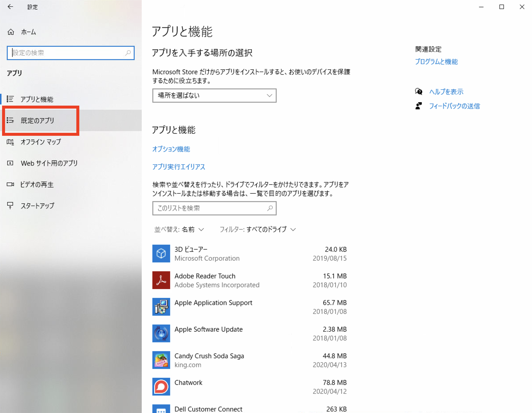Click the 既定のアプリ list icon
Viewport: 532px width, 413px height.
pyautogui.click(x=10, y=120)
